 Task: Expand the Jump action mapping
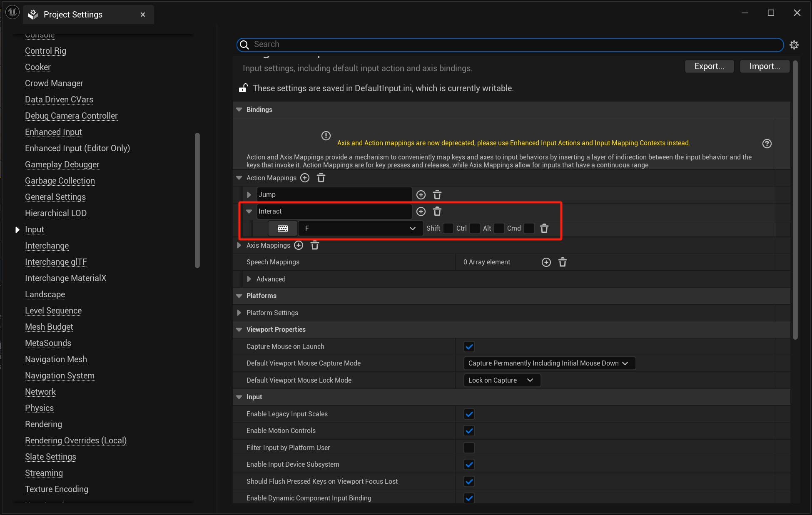(x=249, y=195)
